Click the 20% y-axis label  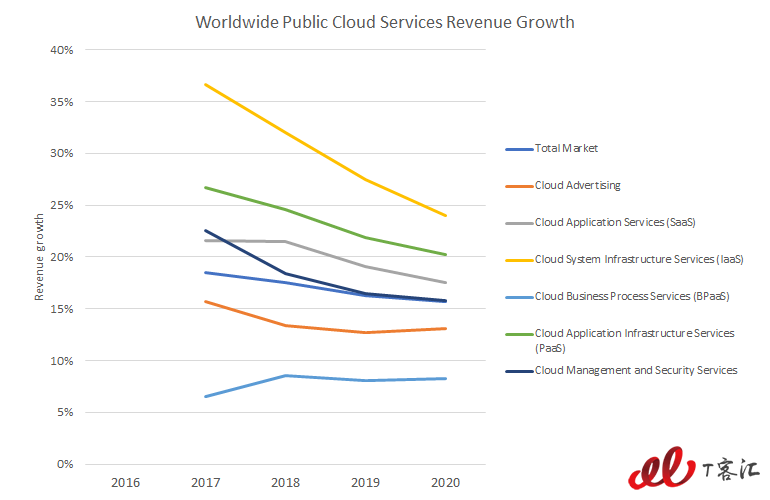point(61,257)
